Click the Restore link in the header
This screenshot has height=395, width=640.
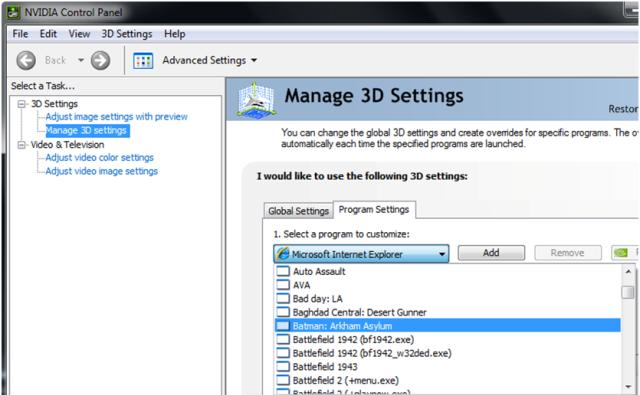tap(623, 109)
